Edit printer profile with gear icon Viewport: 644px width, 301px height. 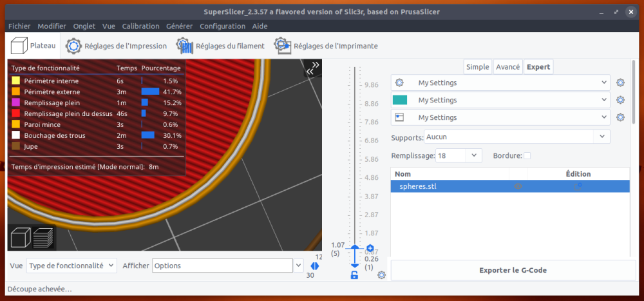pyautogui.click(x=620, y=117)
